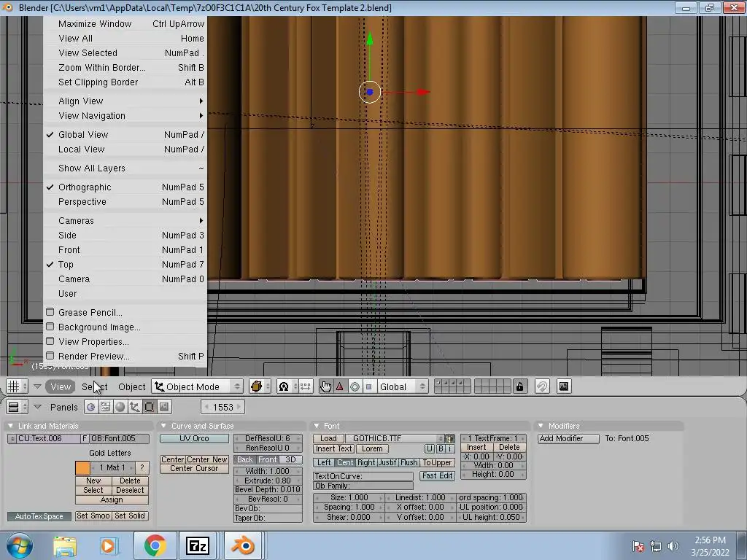This screenshot has width=747, height=560.
Task: Select the scale manipulator square icon
Action: click(x=368, y=386)
